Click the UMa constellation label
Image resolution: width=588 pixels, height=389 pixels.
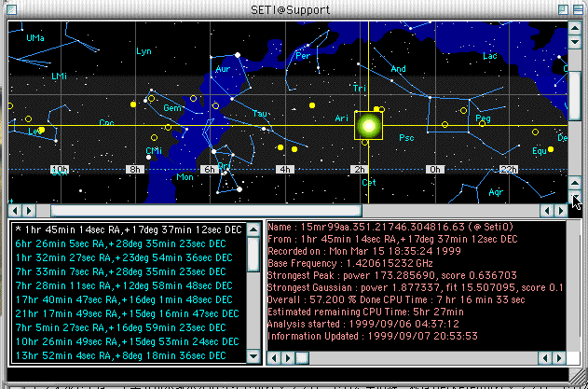35,38
